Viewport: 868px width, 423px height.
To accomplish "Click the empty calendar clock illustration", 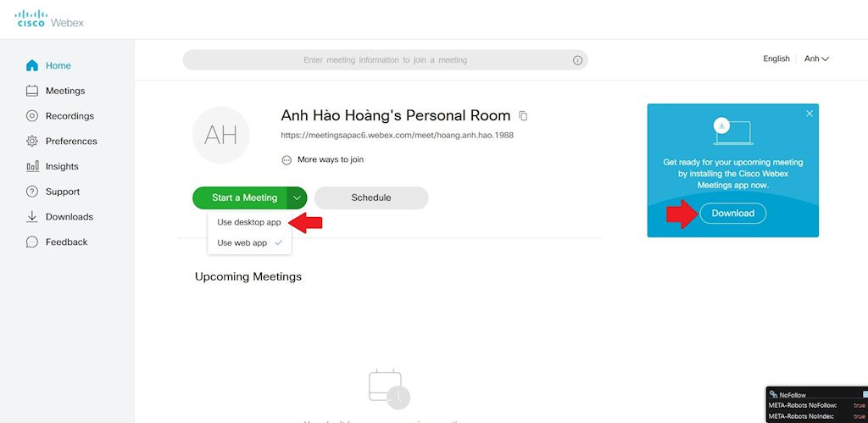I will 390,389.
